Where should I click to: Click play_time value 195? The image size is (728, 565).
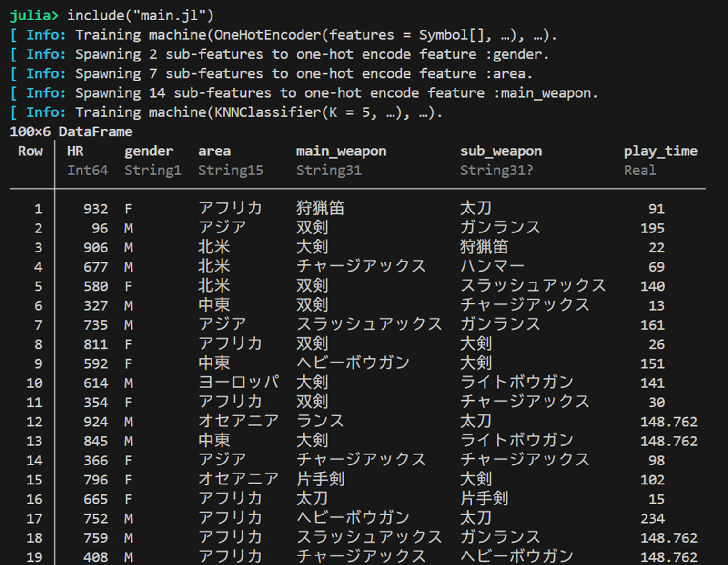click(652, 229)
